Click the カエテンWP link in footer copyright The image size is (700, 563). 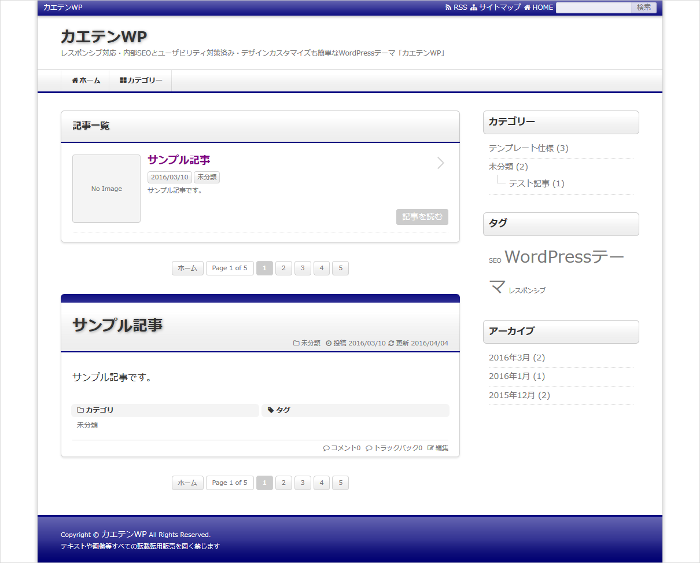coord(124,534)
